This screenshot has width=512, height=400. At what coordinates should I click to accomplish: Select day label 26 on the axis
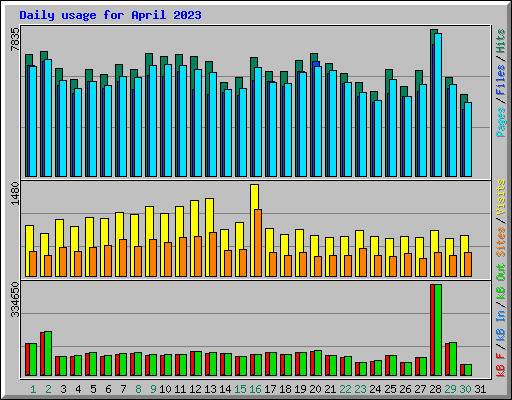(x=405, y=389)
